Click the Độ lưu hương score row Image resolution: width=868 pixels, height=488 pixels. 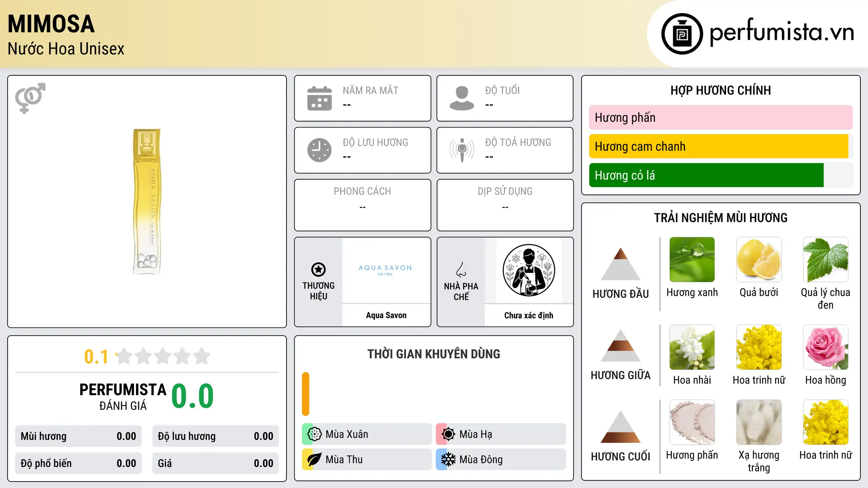(215, 436)
